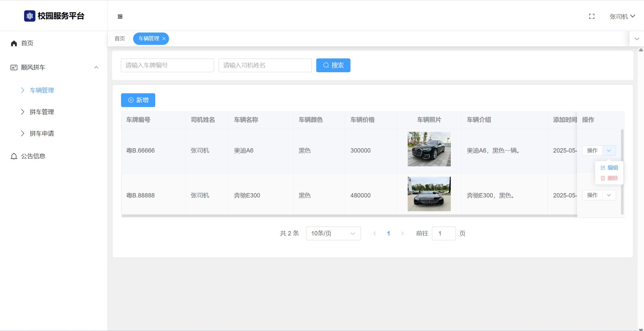Image resolution: width=644 pixels, height=331 pixels.
Task: Click the table horizontal scrollbar
Action: pyautogui.click(x=349, y=216)
